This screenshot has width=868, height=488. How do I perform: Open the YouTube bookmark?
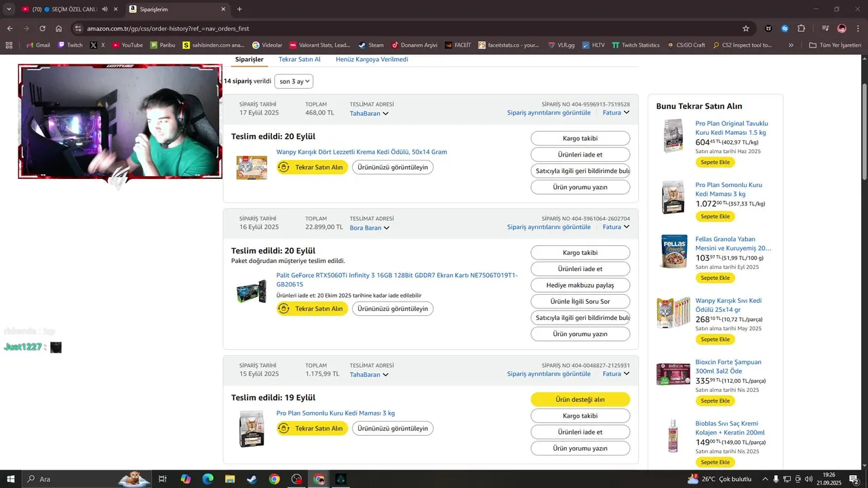coord(127,45)
